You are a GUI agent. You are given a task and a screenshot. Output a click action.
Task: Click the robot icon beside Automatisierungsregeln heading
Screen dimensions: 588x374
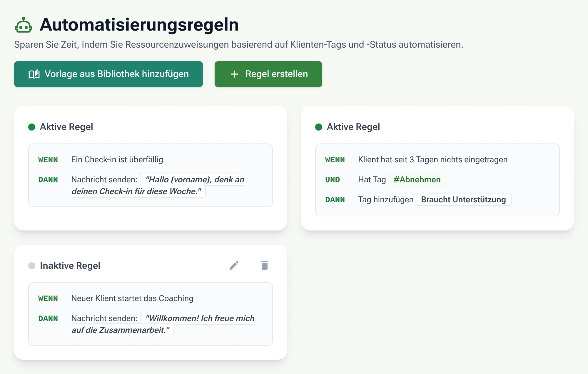[x=24, y=25]
